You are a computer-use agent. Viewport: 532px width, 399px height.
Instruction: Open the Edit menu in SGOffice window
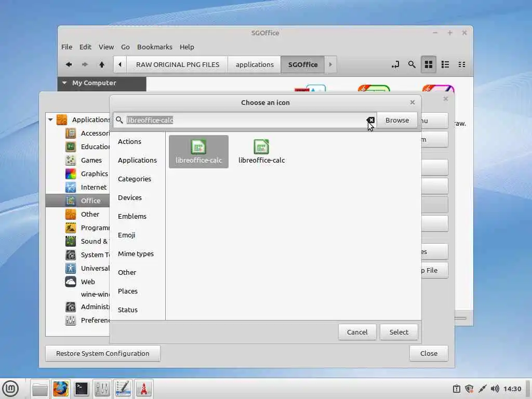tap(85, 47)
